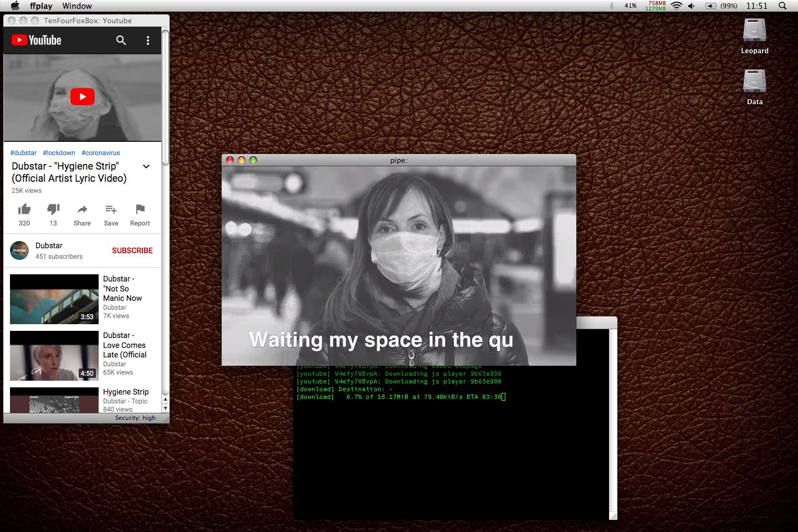798x532 pixels.
Task: Open "Not So Manic Now" title
Action: pos(122,288)
